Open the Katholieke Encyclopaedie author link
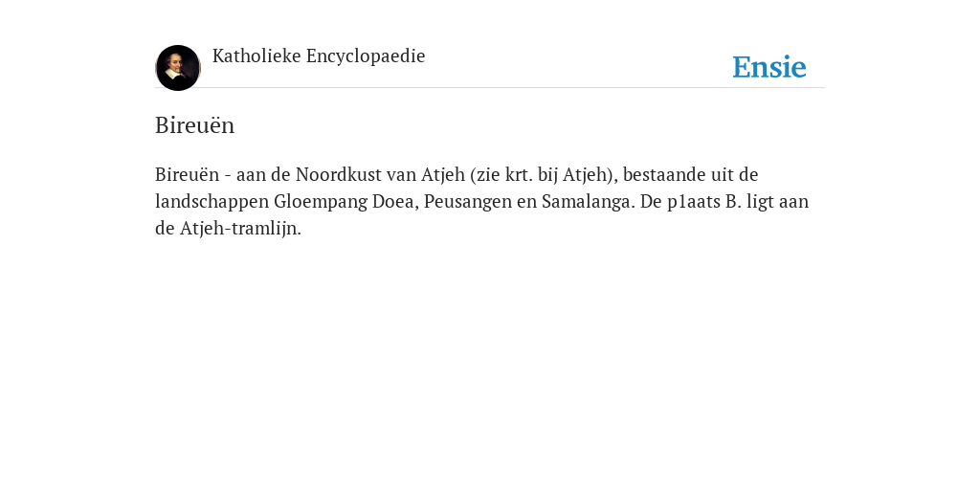This screenshot has width=980, height=490. 319,56
